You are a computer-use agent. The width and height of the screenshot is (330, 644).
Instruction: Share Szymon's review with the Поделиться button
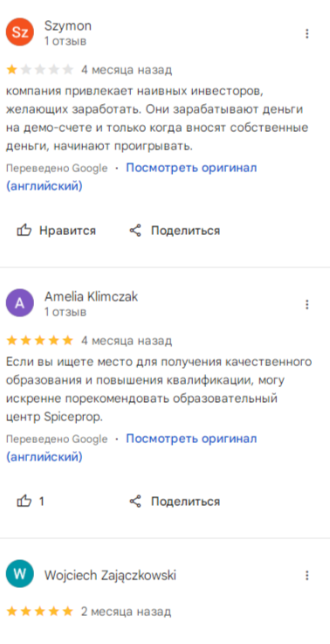coord(175,231)
